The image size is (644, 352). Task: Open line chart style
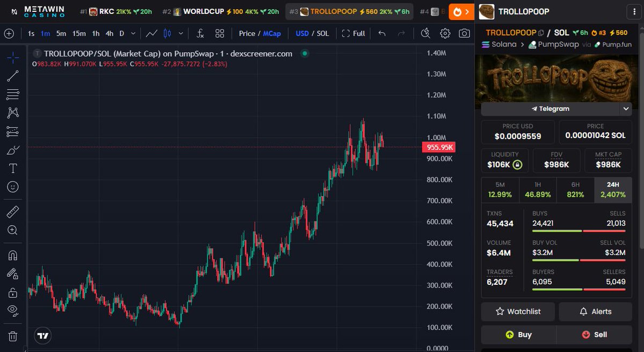pyautogui.click(x=152, y=33)
